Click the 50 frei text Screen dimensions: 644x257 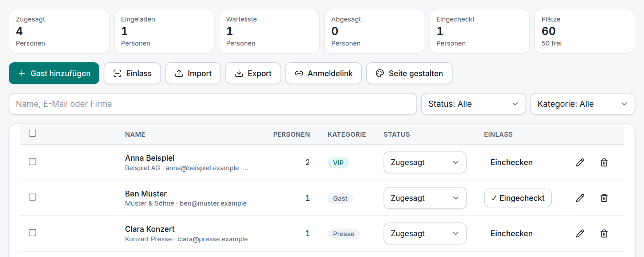[551, 43]
